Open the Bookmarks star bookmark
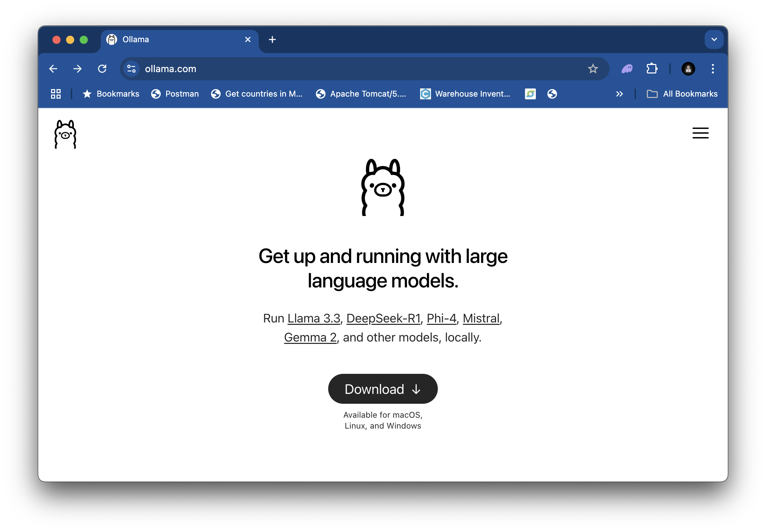 pyautogui.click(x=111, y=94)
